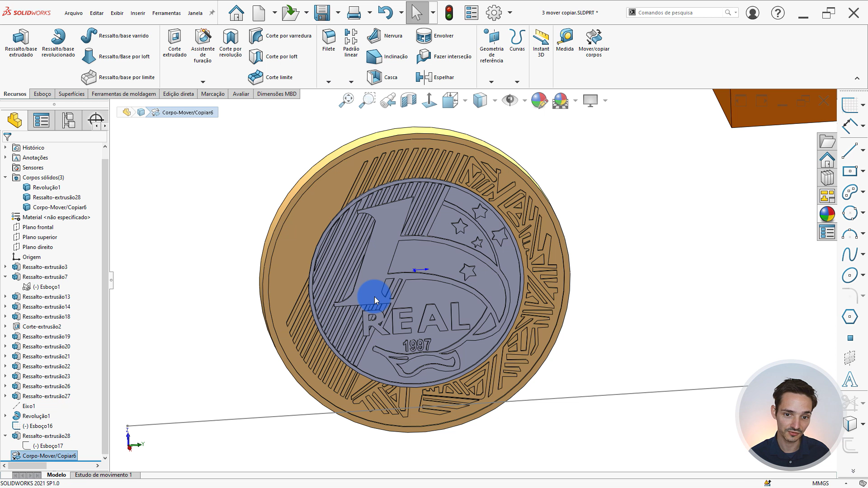Switch to the Superfícies tab

[71, 94]
